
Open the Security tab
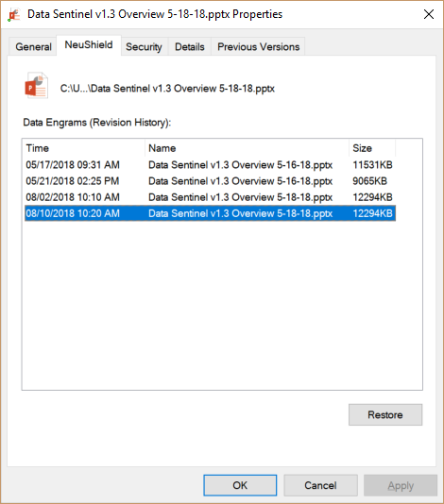coord(144,47)
